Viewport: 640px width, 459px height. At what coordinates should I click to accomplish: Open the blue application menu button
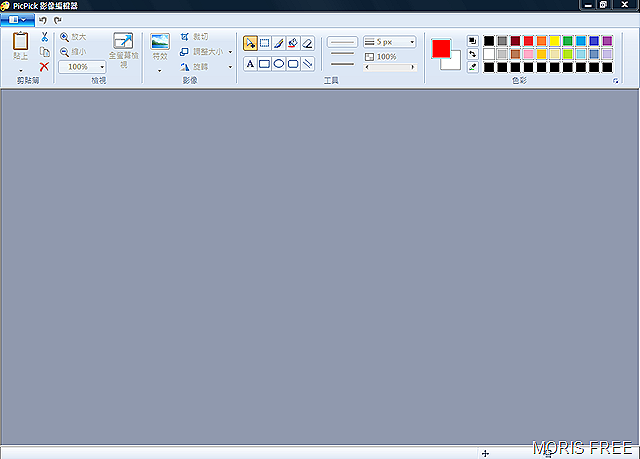coord(17,20)
